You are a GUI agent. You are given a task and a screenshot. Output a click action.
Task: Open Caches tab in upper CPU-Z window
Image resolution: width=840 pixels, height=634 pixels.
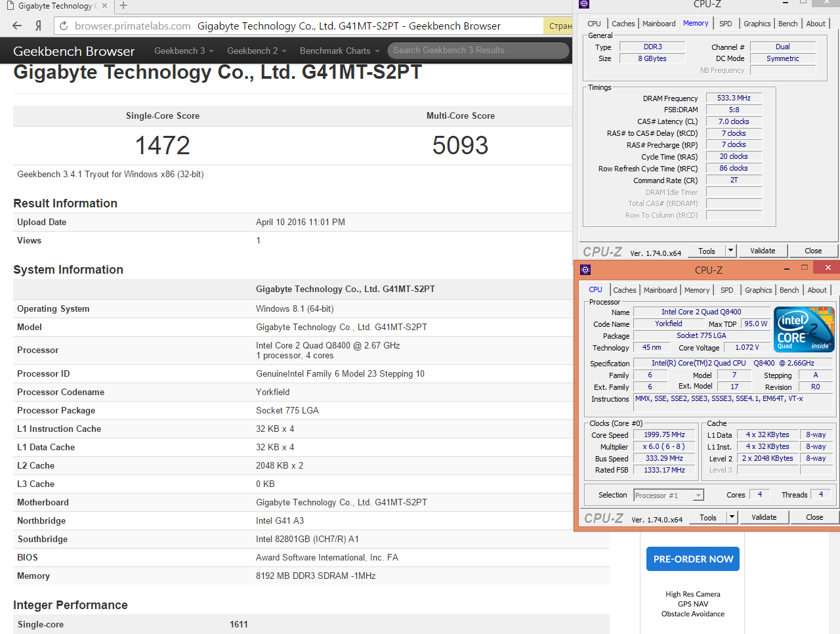click(623, 24)
